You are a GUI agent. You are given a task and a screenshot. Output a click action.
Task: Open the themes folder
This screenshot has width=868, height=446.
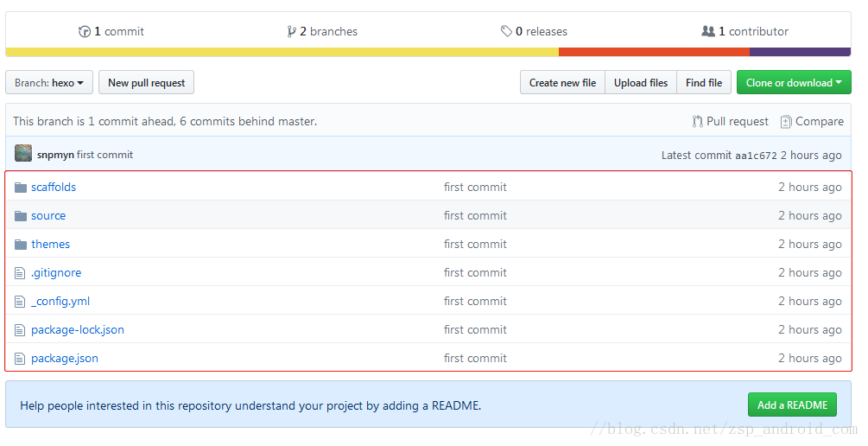(x=50, y=245)
